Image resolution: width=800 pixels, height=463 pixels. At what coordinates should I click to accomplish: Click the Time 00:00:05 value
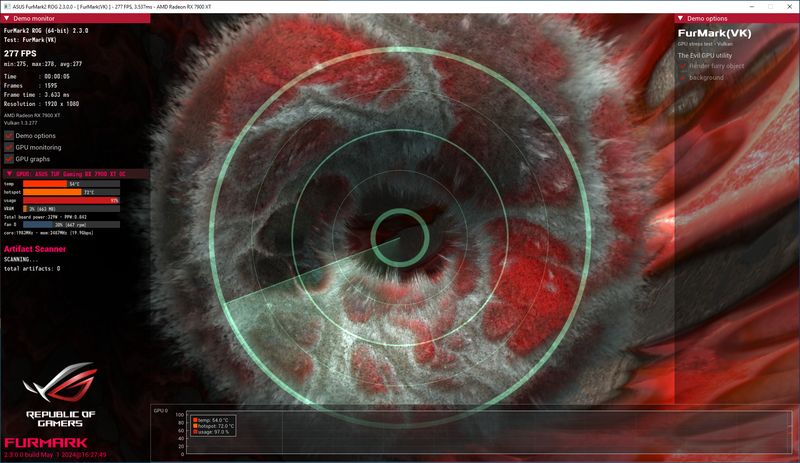coord(57,77)
